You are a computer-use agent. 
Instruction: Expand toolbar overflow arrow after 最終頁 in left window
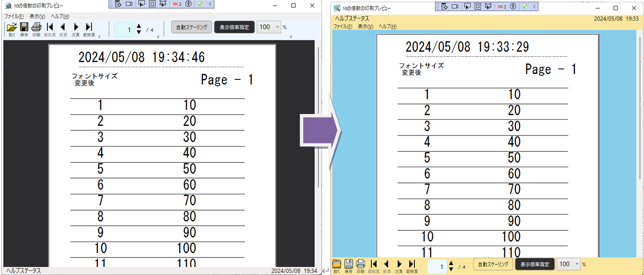(99, 36)
